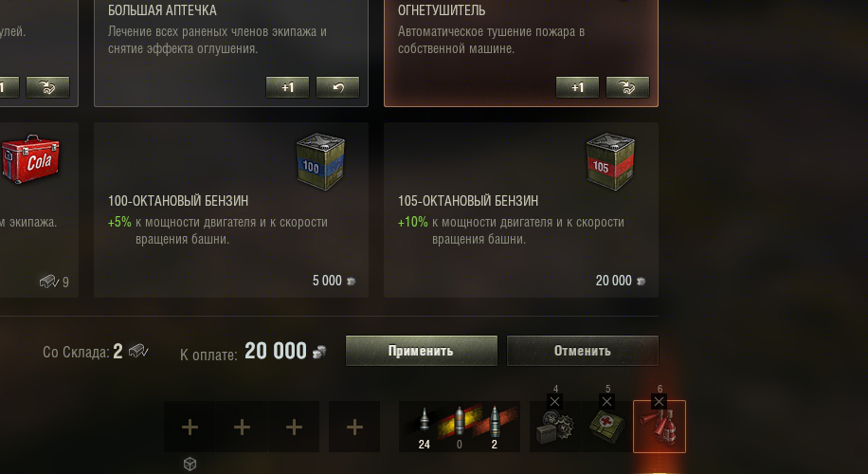Click the cube icon below the plus slots
This screenshot has width=868, height=474.
[x=190, y=464]
